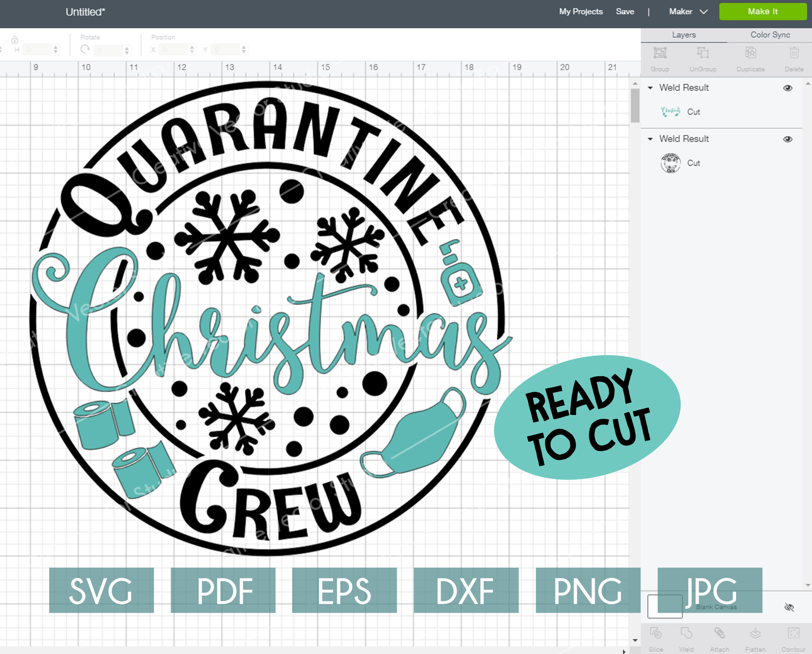Viewport: 812px width, 654px height.
Task: Hide the first Weld Result layer
Action: click(788, 88)
